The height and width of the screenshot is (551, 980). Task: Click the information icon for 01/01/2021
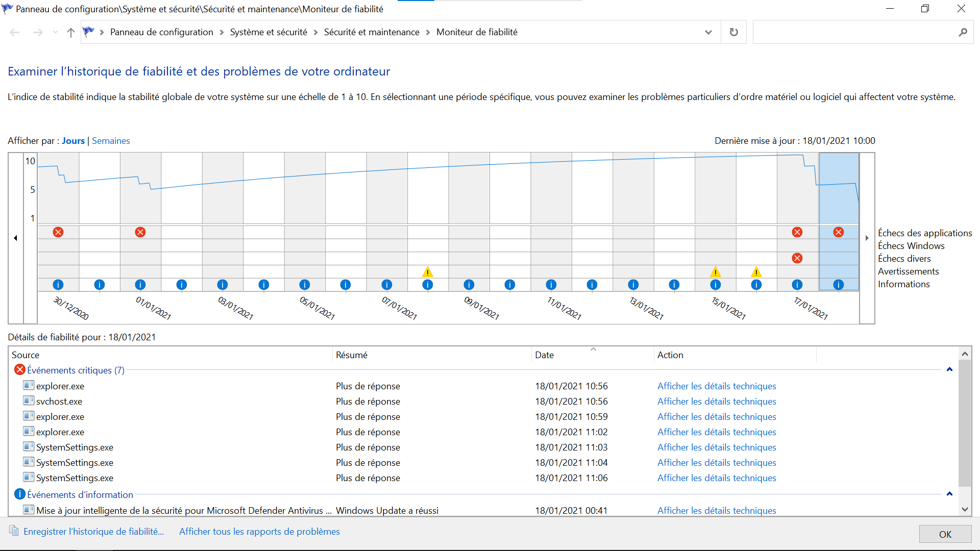tap(140, 285)
